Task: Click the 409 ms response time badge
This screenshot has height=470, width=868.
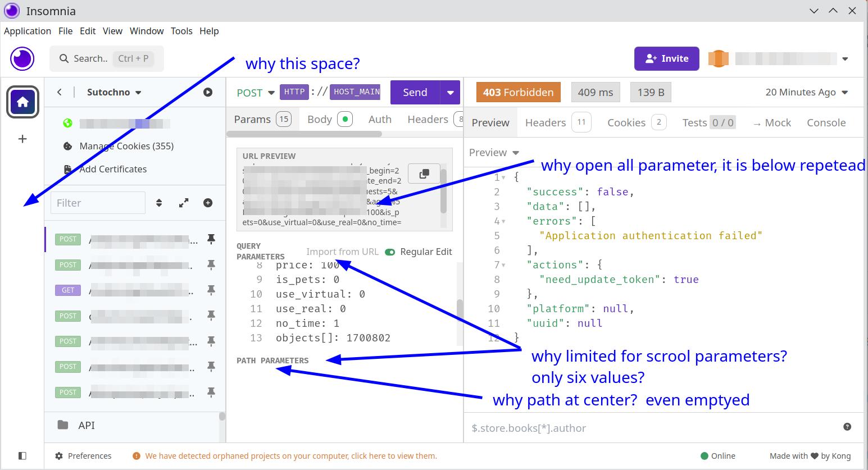Action: point(596,92)
